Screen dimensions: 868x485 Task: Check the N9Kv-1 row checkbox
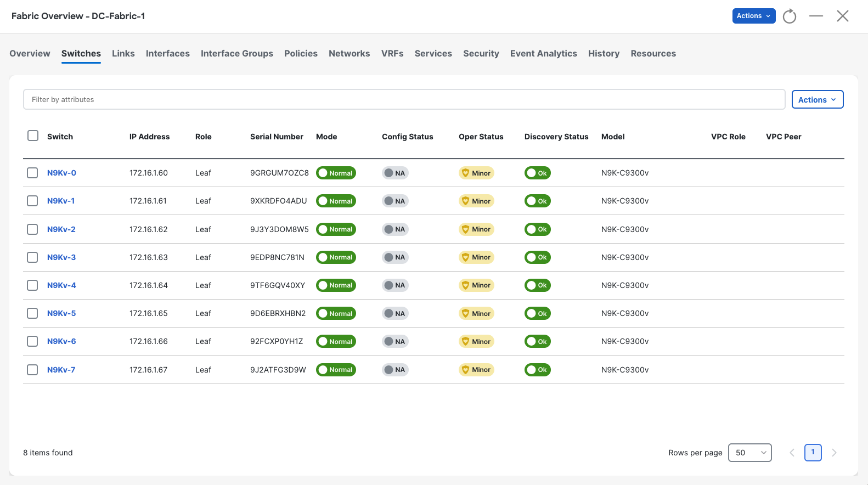pos(32,201)
